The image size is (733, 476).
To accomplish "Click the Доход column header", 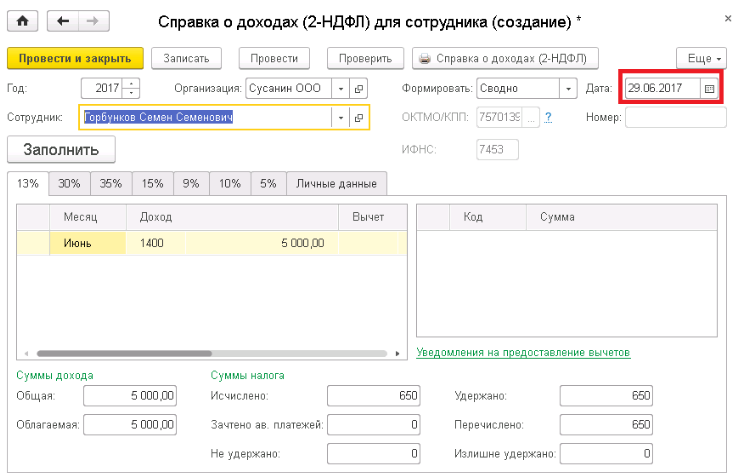I will tap(232, 217).
